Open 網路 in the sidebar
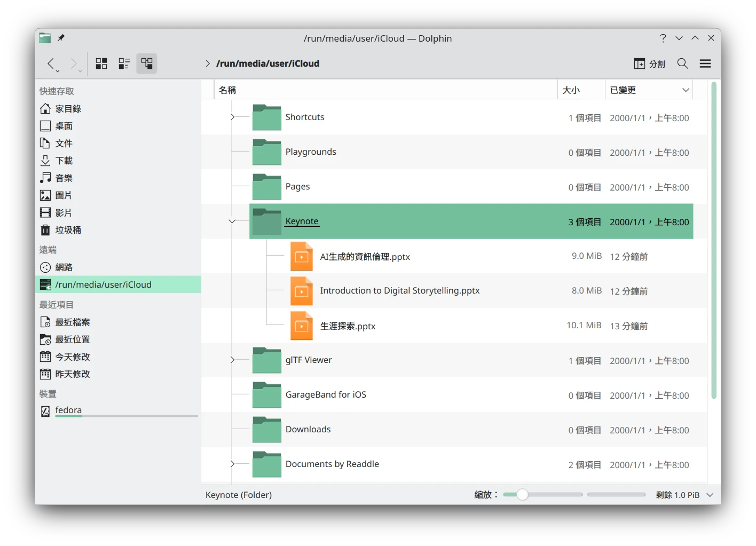 click(64, 267)
